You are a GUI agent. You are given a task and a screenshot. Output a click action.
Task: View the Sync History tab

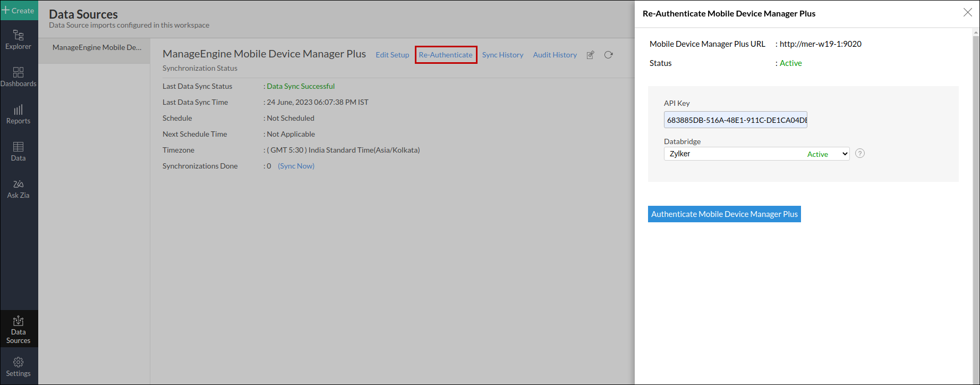pyautogui.click(x=502, y=55)
